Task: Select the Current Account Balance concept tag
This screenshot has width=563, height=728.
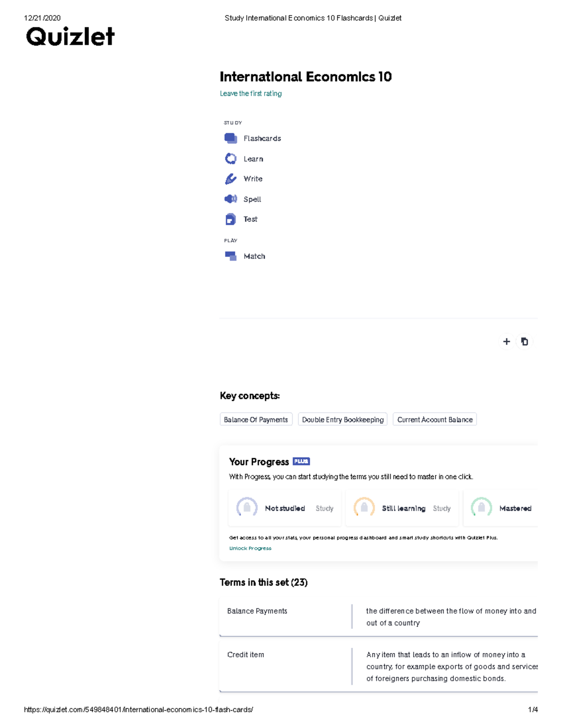Action: tap(435, 419)
